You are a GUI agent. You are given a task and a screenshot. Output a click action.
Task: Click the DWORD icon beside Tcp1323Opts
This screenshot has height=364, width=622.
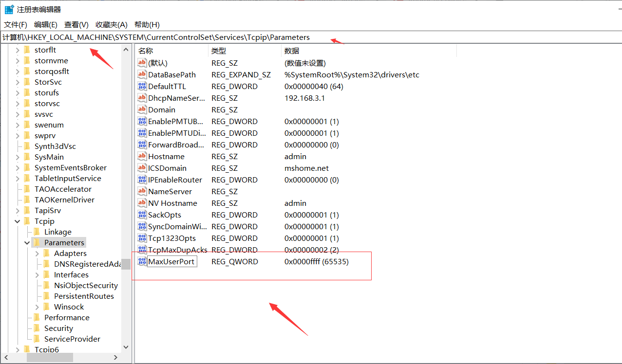[x=142, y=238]
